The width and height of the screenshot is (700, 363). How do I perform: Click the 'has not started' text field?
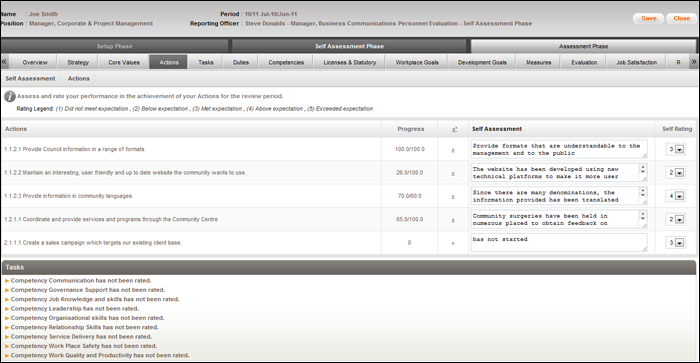point(558,243)
